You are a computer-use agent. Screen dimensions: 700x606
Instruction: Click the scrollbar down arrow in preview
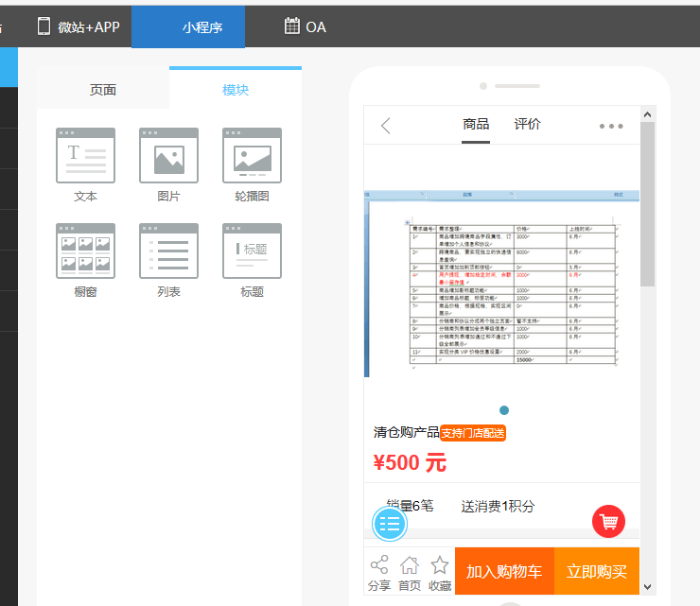click(647, 587)
